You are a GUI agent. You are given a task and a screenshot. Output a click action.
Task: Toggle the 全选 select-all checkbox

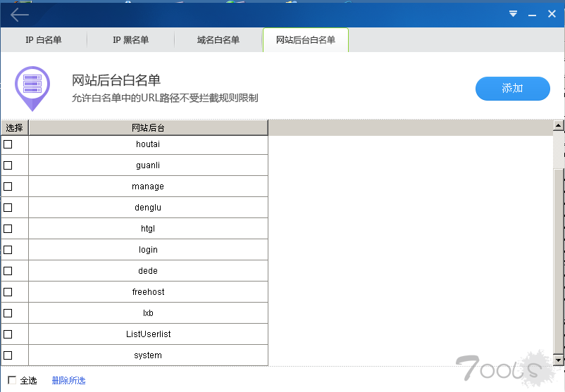tap(12, 380)
